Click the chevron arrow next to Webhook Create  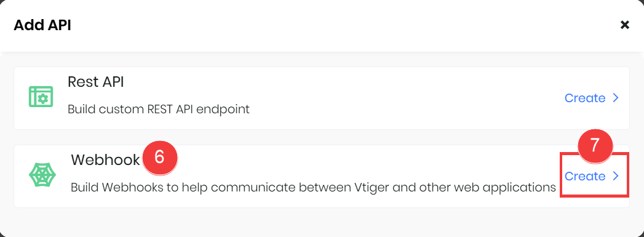point(615,176)
